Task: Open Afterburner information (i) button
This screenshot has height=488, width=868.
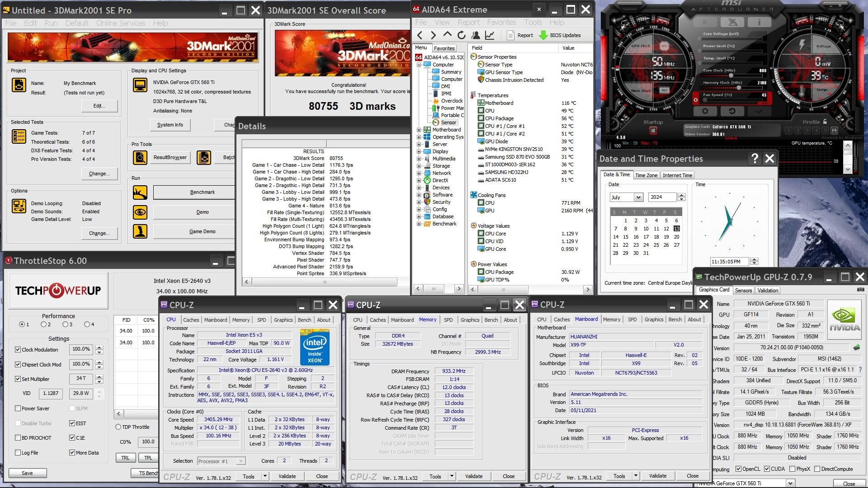Action: (x=759, y=22)
